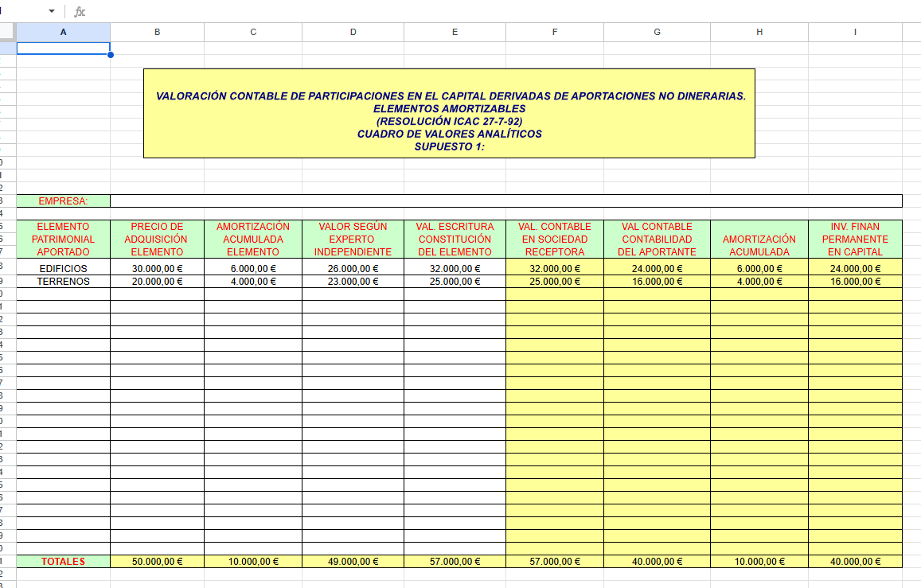The image size is (921, 588).
Task: Select column F header
Action: 554,32
